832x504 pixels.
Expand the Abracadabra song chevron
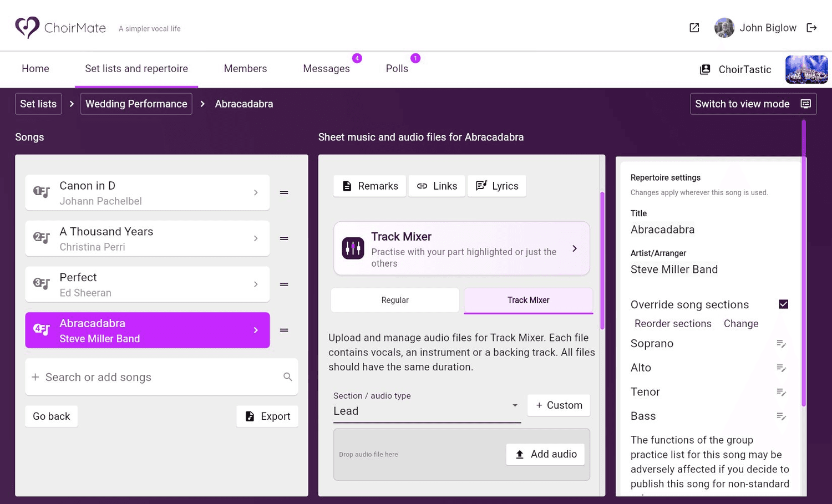point(256,330)
